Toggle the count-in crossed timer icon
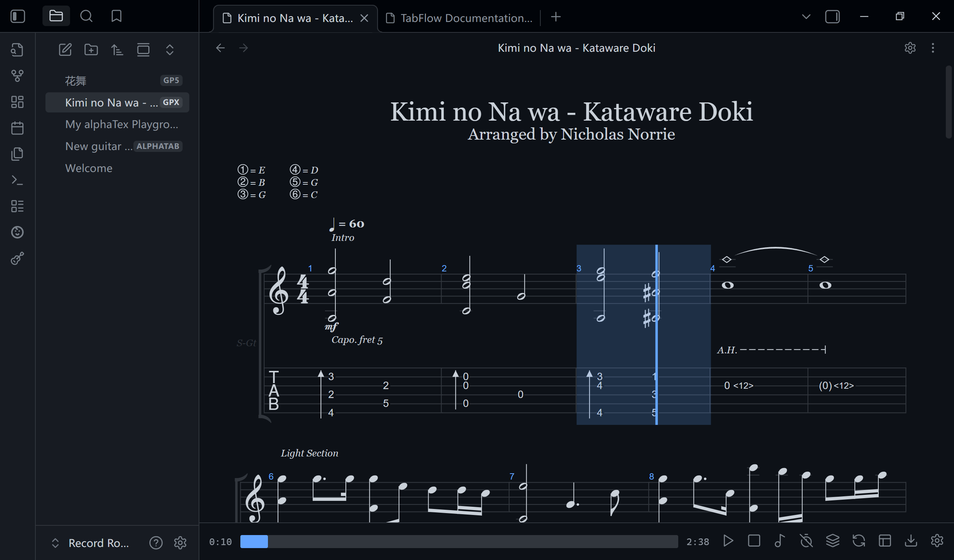This screenshot has width=954, height=560. tap(806, 541)
